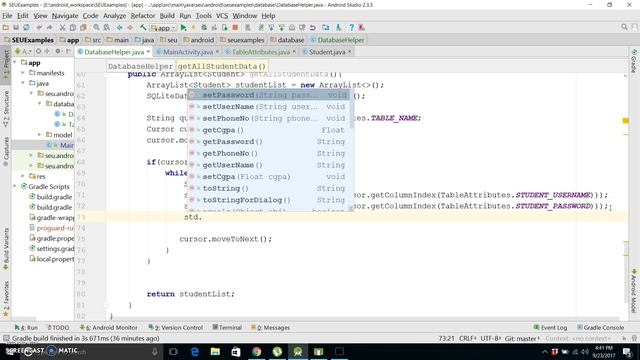
Task: Switch to the MainActivity.java tab
Action: [x=188, y=52]
